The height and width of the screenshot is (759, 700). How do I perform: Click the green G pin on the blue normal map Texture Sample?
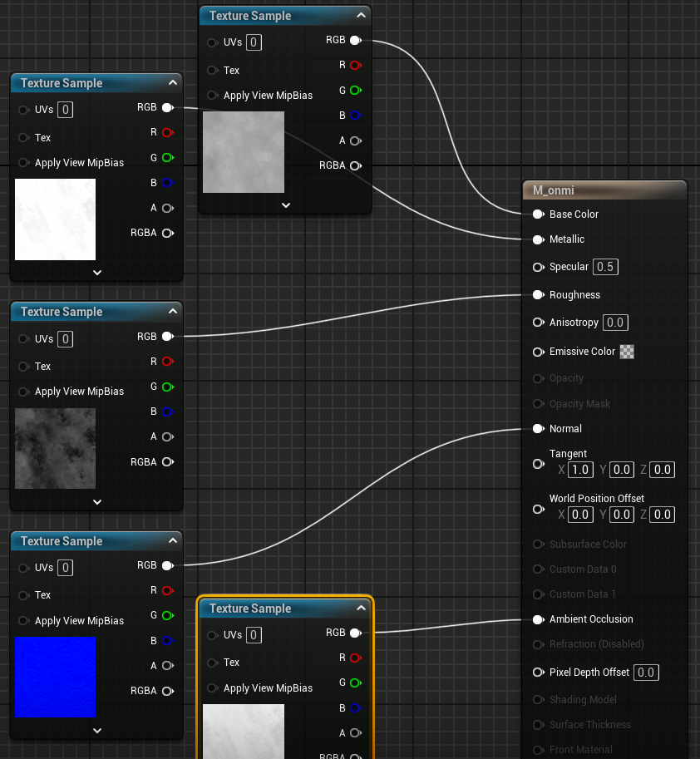(x=167, y=616)
